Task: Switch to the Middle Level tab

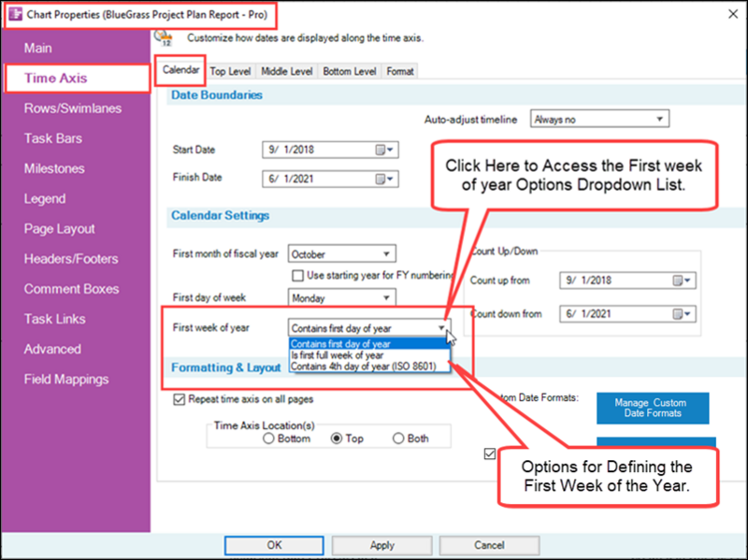Action: point(287,72)
